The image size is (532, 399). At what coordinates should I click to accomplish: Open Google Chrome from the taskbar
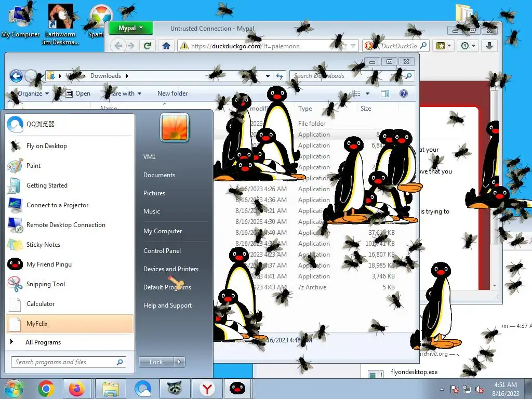pos(46,389)
